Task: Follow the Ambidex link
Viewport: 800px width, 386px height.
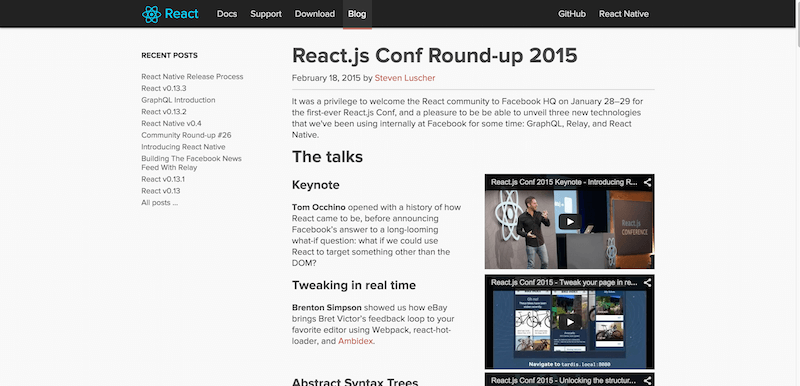Action: click(x=356, y=341)
